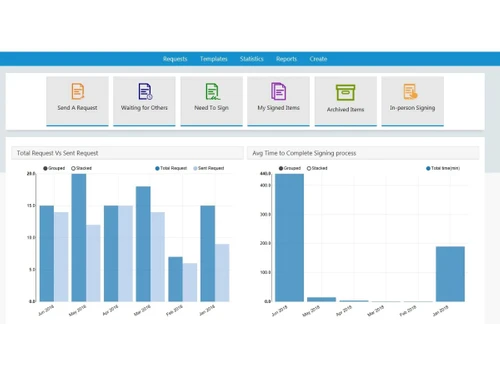Click the 'Avg Time to Complete Signing process' title
The width and height of the screenshot is (500, 375).
(x=304, y=153)
